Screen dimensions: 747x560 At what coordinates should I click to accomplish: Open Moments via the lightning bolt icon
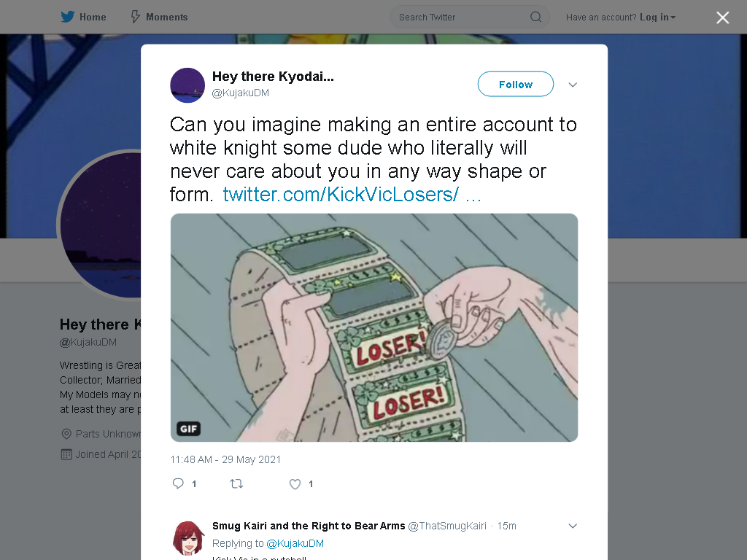[135, 17]
